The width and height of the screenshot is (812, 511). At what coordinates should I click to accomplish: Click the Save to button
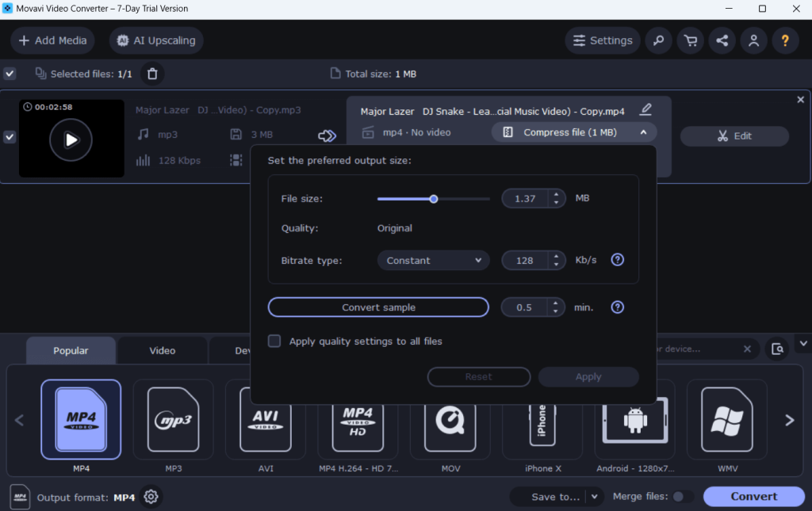tap(555, 497)
